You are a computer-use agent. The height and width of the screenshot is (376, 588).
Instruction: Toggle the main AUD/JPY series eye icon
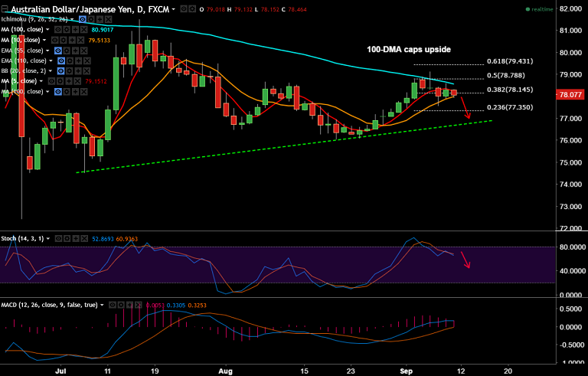tap(184, 9)
